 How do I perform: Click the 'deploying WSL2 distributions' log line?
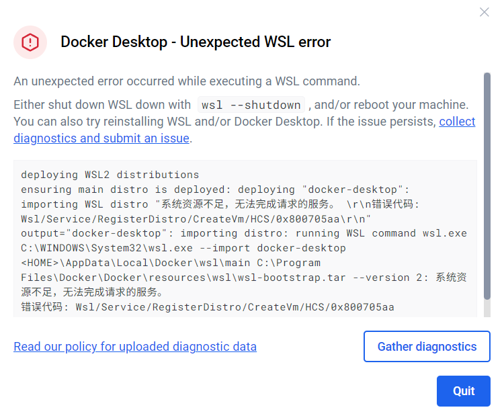coord(110,175)
